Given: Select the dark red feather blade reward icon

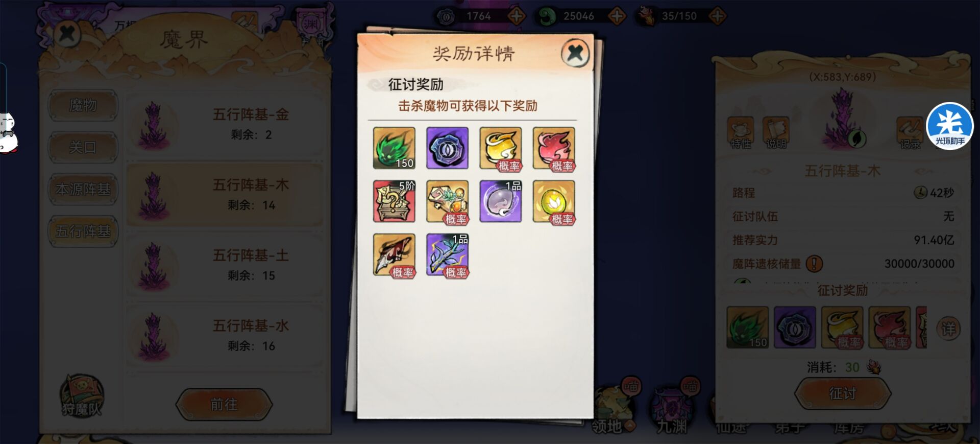Looking at the screenshot, I should click(394, 254).
